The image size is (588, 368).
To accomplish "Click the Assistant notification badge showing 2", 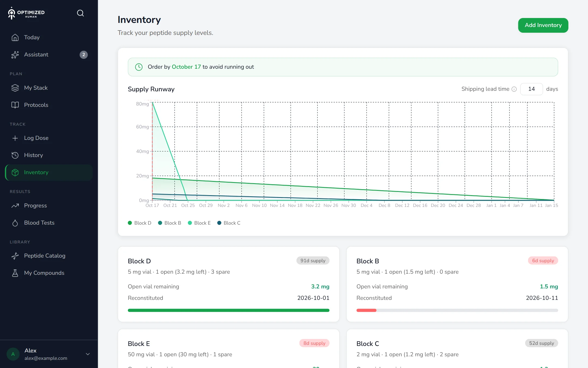I will [84, 55].
